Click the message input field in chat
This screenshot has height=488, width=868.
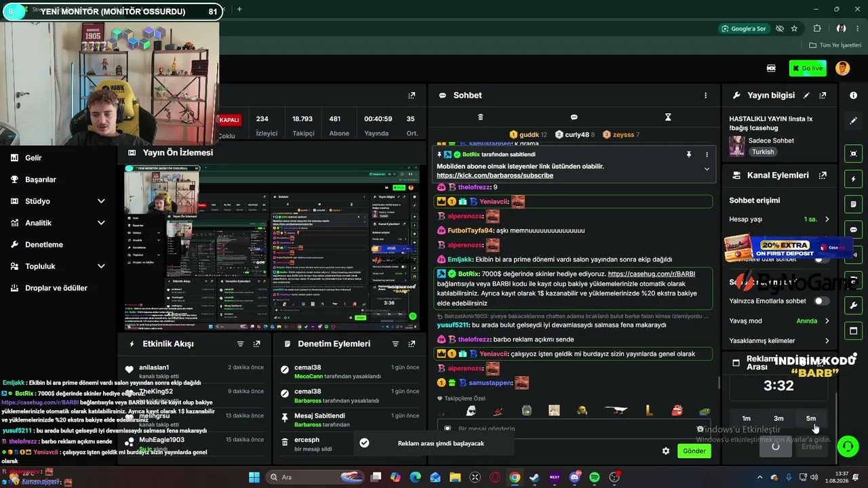tap(573, 429)
